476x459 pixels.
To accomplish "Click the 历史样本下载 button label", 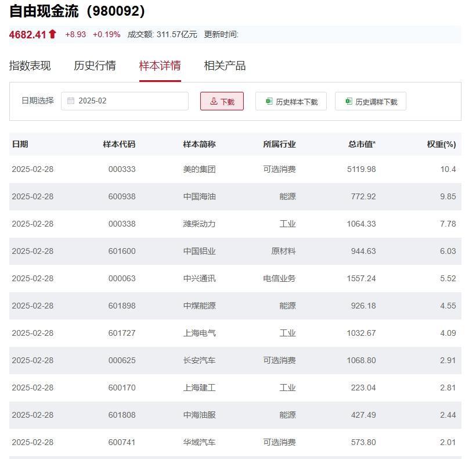I will pos(297,102).
